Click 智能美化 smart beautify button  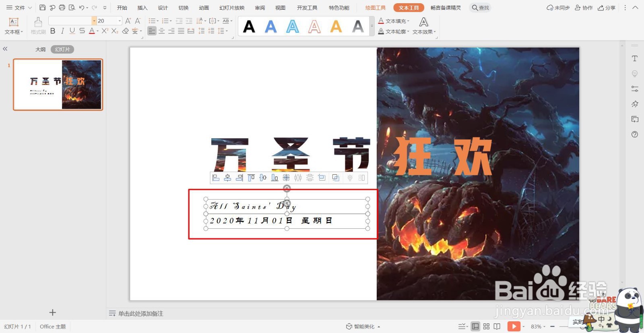(363, 327)
